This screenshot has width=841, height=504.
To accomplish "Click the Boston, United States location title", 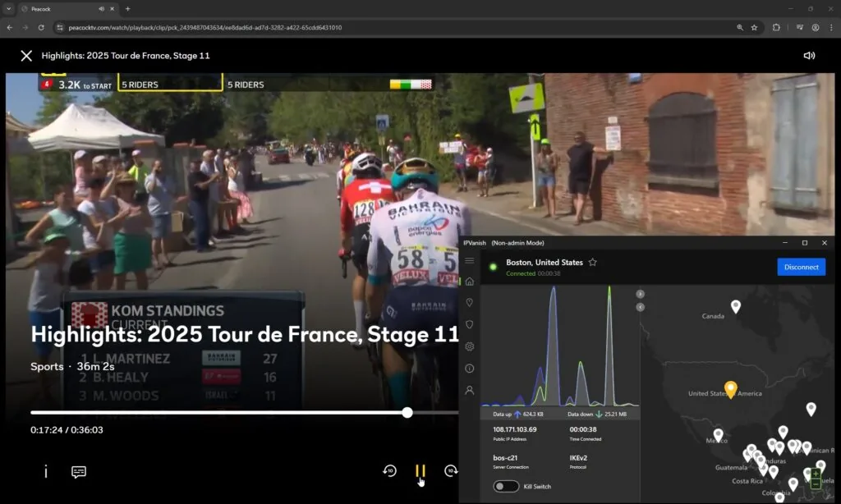I will [x=545, y=262].
